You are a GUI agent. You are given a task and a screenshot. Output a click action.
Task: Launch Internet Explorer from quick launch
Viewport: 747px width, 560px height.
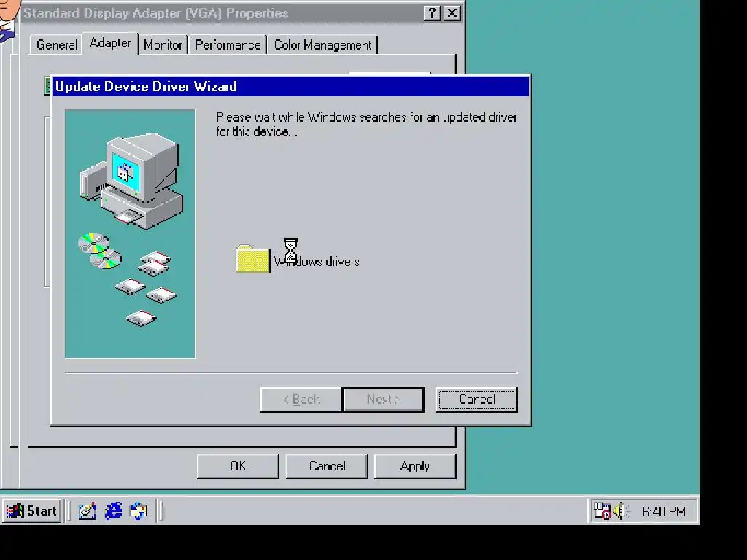113,511
